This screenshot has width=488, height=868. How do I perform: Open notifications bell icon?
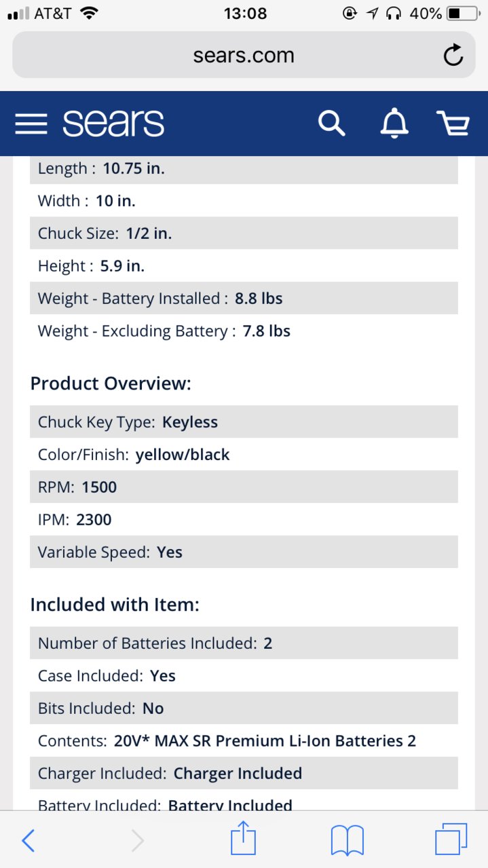click(x=394, y=124)
